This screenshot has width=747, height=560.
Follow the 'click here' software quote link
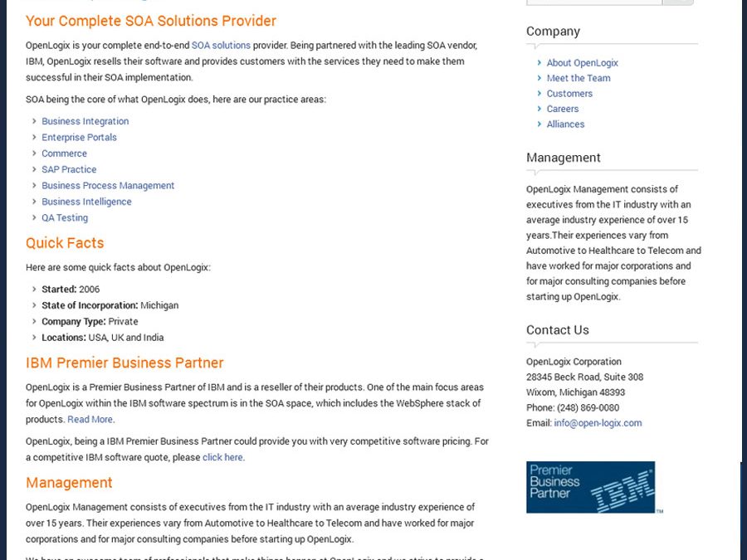click(222, 457)
